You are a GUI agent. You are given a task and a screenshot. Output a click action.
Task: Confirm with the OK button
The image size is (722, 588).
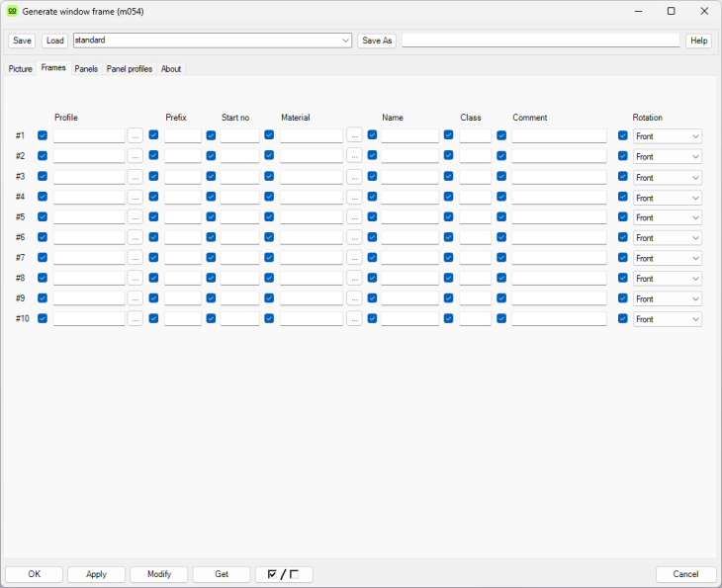coord(34,574)
